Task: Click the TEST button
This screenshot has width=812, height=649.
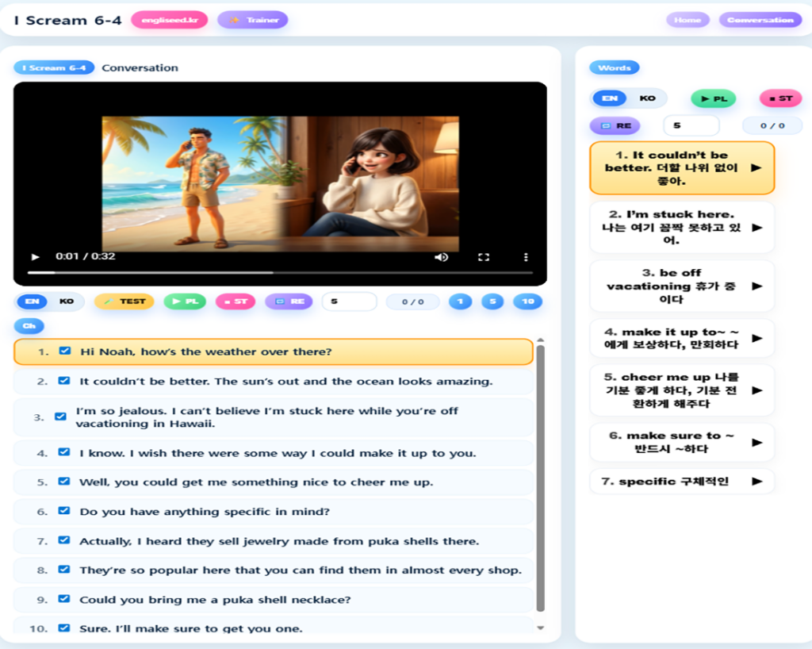Action: pos(124,301)
